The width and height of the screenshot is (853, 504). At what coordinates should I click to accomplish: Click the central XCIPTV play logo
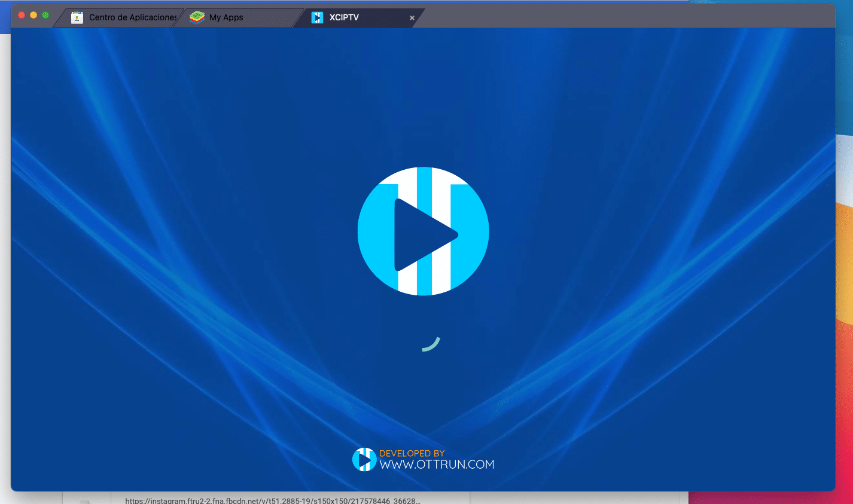423,231
